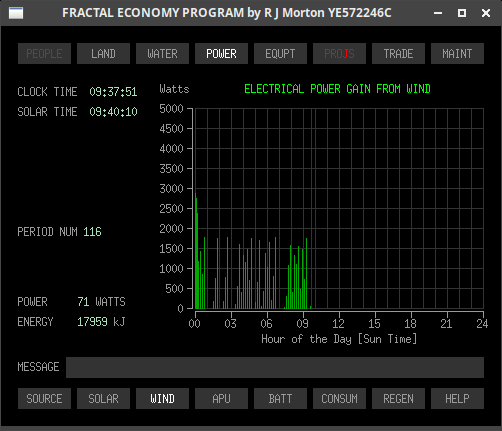Click the CLOCK TIME value 09:37:51
The height and width of the screenshot is (431, 502).
tap(113, 92)
